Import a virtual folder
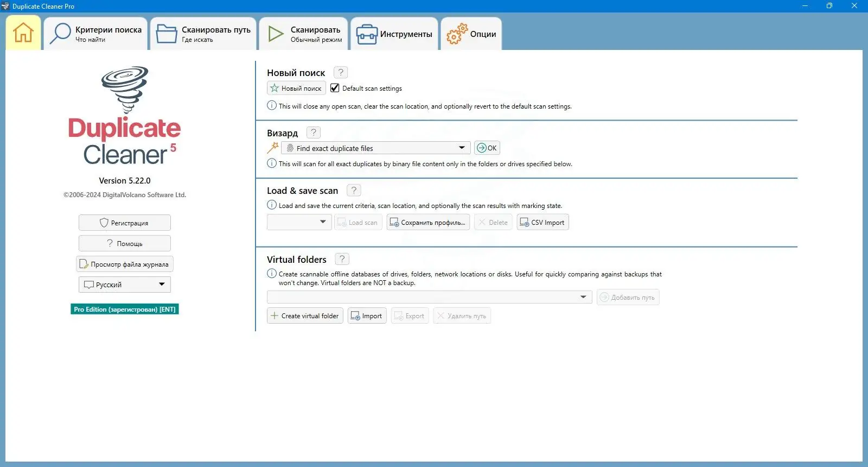 pos(367,315)
